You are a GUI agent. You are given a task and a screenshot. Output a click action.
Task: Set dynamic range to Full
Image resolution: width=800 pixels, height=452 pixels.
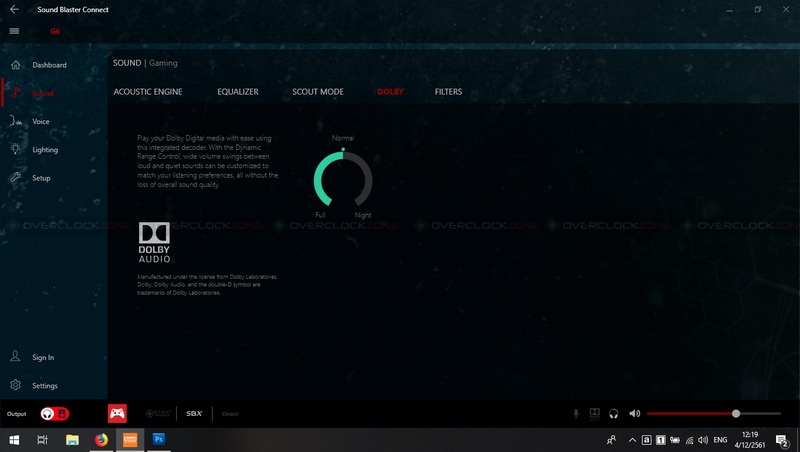(320, 215)
